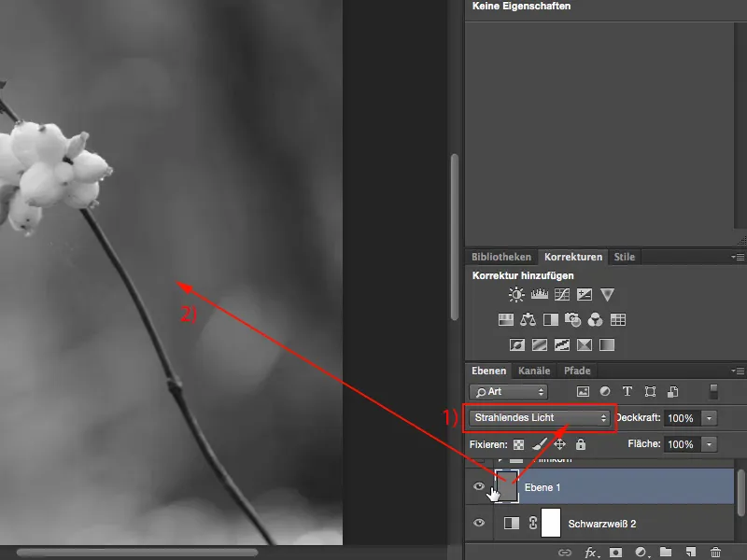Add a Photo Filter adjustment (camera icon)
The width and height of the screenshot is (747, 560).
pyautogui.click(x=572, y=319)
